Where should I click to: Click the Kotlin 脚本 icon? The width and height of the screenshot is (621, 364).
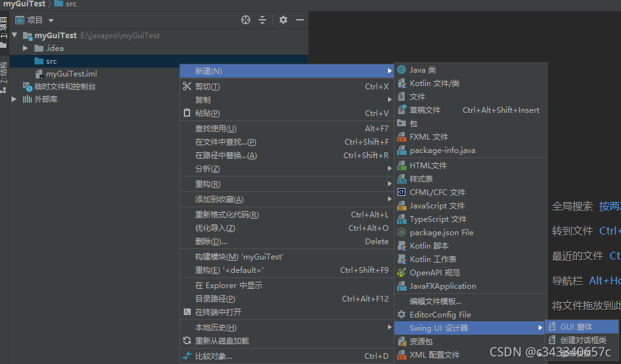tap(401, 245)
